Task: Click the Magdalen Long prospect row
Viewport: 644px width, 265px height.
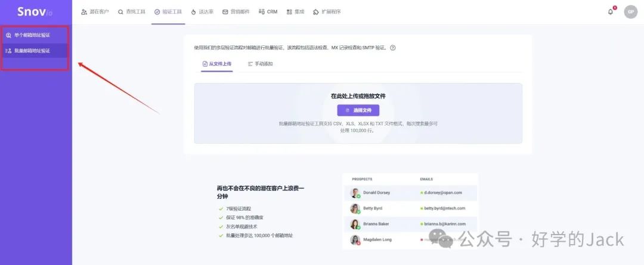Action: click(411, 239)
